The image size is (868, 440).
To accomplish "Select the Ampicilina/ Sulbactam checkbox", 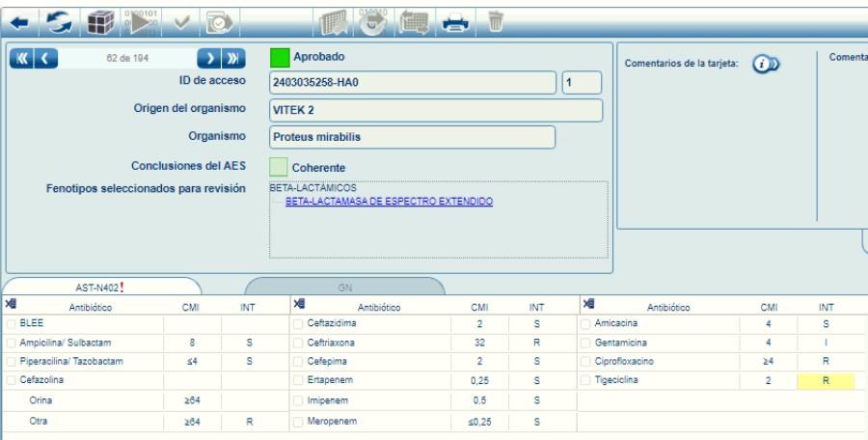I will point(11,343).
